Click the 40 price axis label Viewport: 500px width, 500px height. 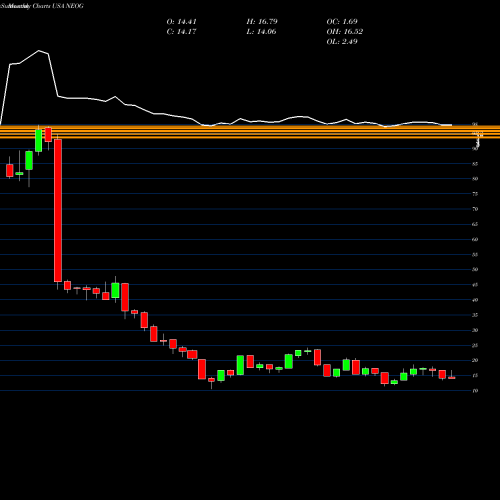coord(475,300)
